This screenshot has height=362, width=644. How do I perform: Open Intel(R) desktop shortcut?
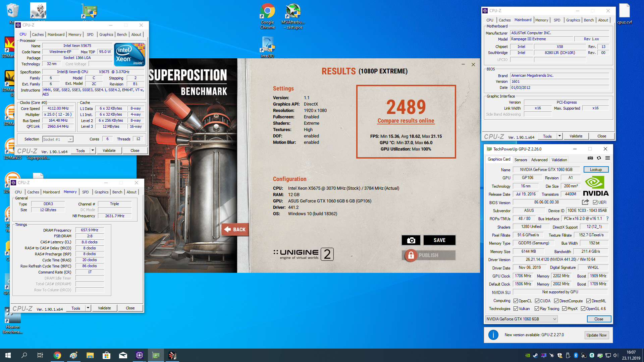click(267, 47)
